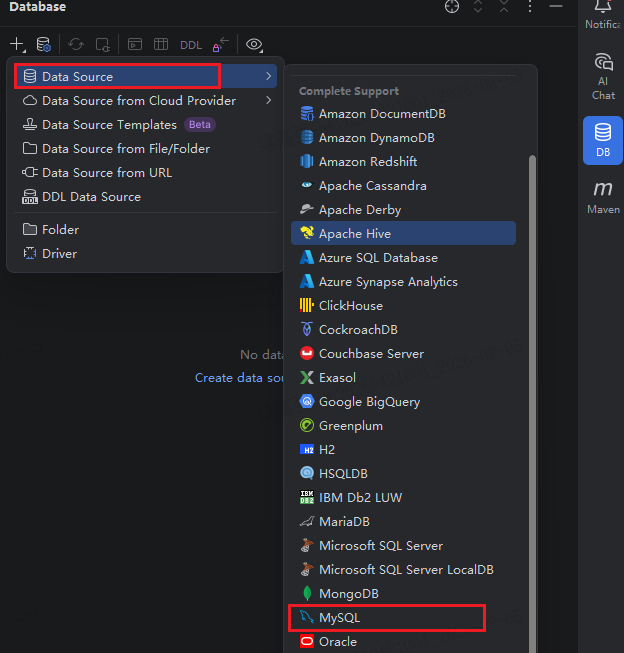Click the Expand All arrows icon

[x=478, y=7]
